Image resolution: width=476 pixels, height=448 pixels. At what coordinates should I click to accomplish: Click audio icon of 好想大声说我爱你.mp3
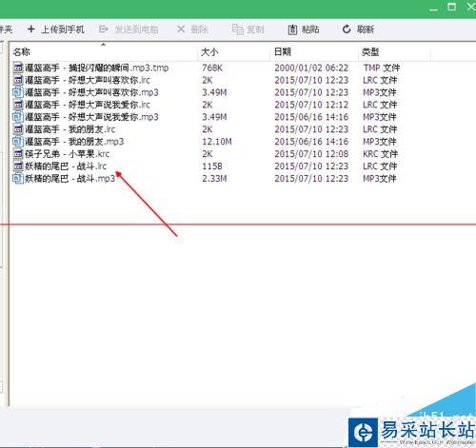[x=18, y=117]
